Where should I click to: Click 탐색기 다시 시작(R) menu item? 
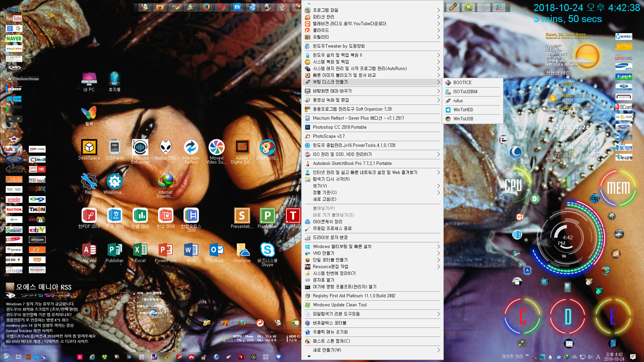tap(372, 179)
